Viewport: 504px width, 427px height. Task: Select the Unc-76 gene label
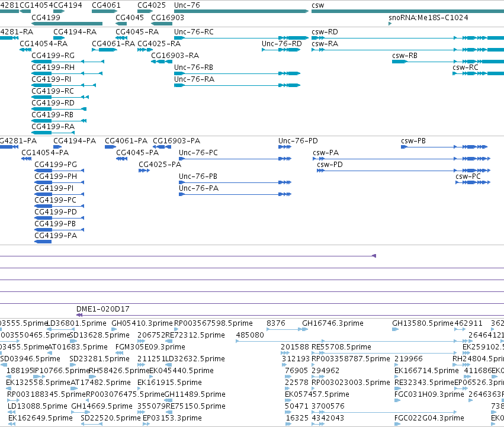point(187,5)
